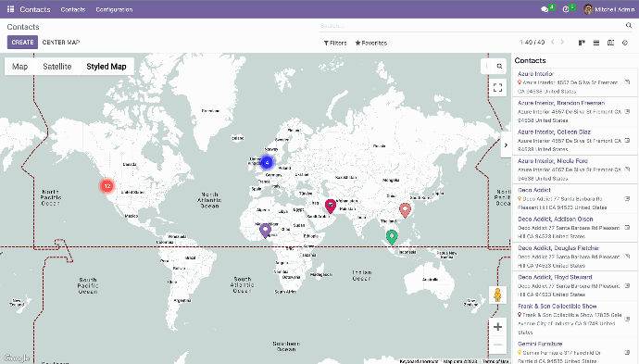This screenshot has width=639, height=364.
Task: Switch to Map base layer
Action: coord(20,67)
